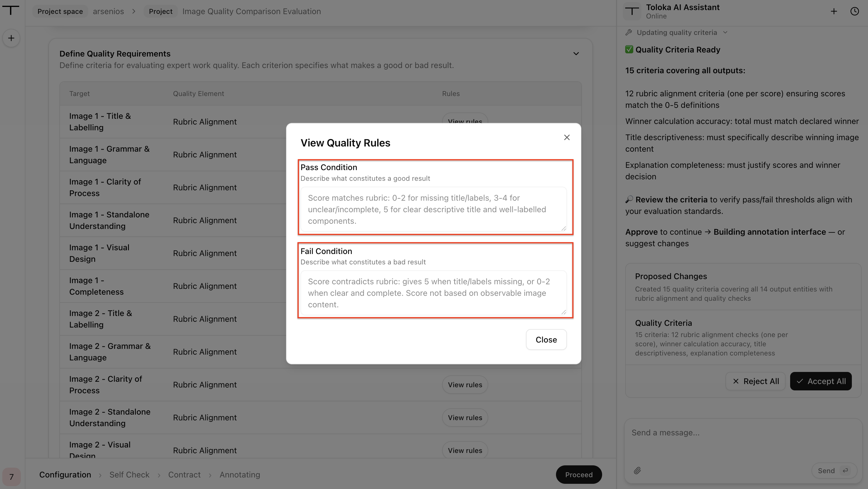Click the number 7 badge in sidebar
This screenshot has width=868, height=489.
coord(11,477)
